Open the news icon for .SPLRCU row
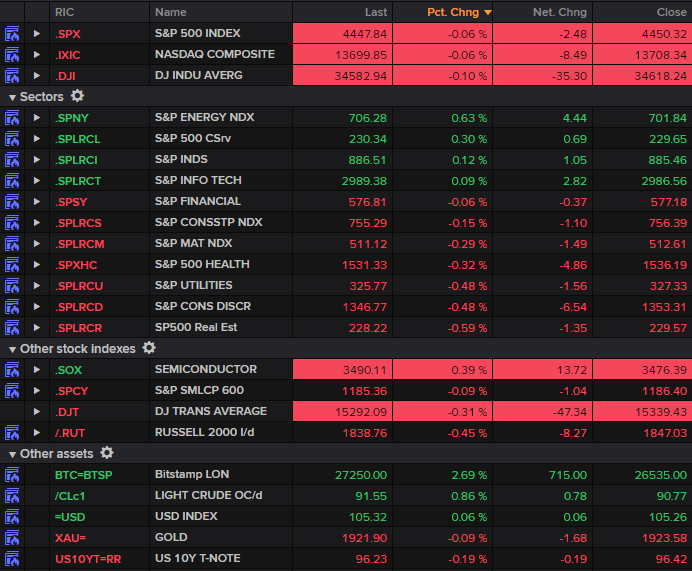692x571 pixels. 12,286
